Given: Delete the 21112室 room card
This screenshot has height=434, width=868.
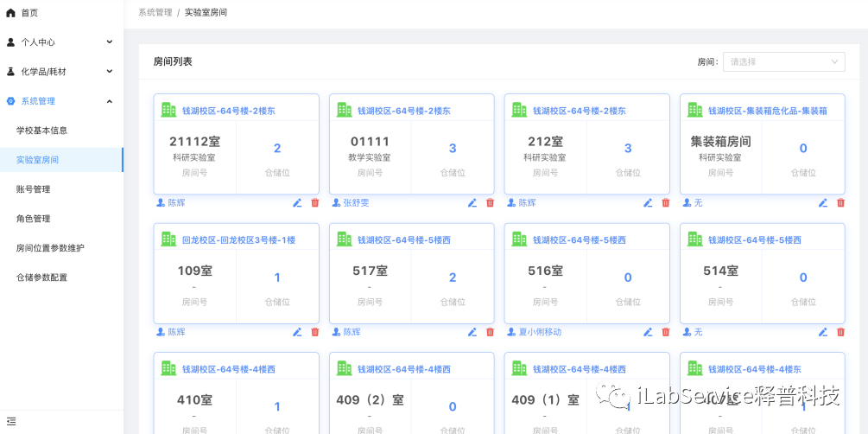Looking at the screenshot, I should tap(315, 203).
